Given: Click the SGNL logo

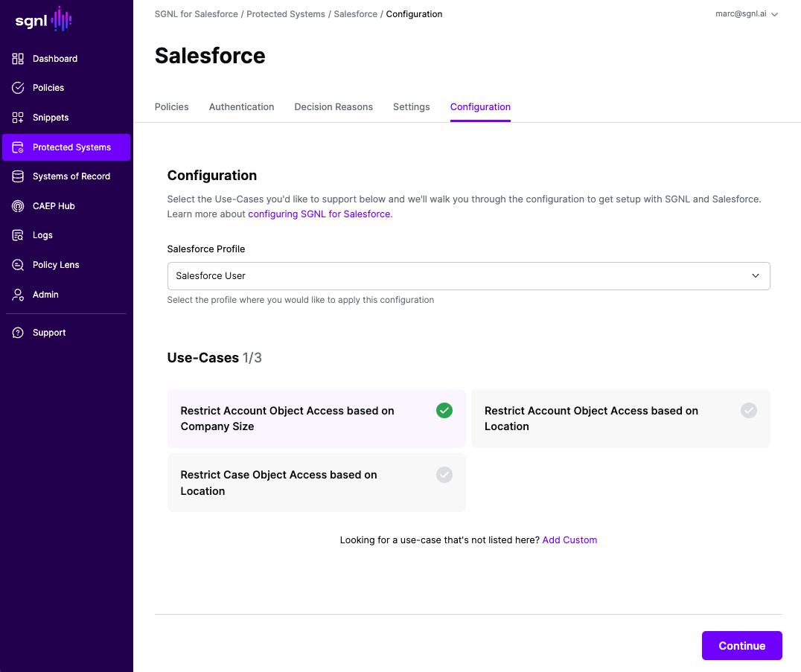Looking at the screenshot, I should 43,19.
